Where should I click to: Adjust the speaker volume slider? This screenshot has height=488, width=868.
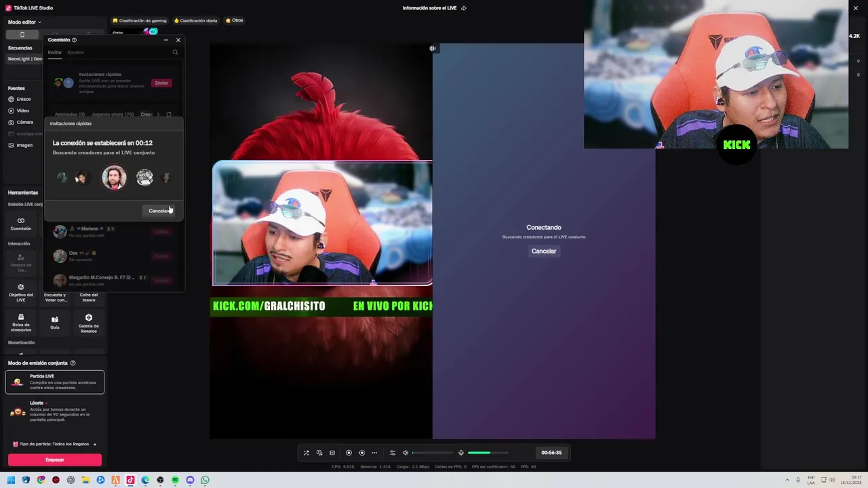[x=433, y=453]
